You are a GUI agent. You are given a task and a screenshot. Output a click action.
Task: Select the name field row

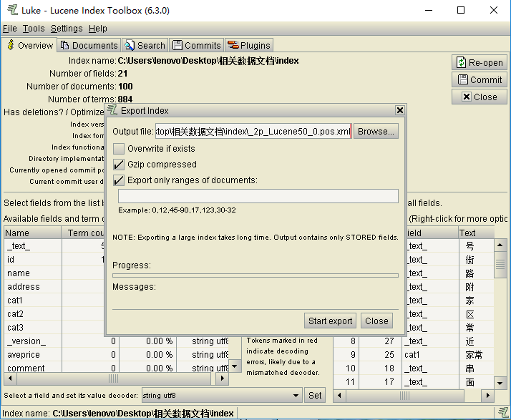pos(54,273)
